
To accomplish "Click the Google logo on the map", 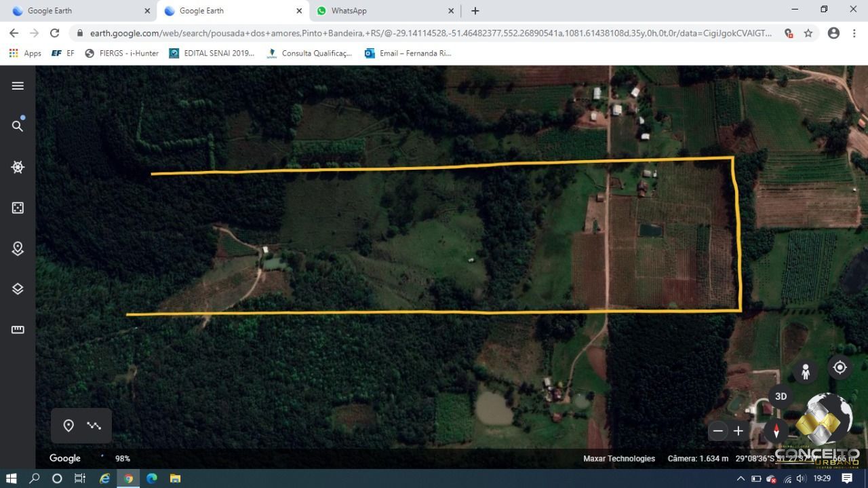I will pos(65,458).
